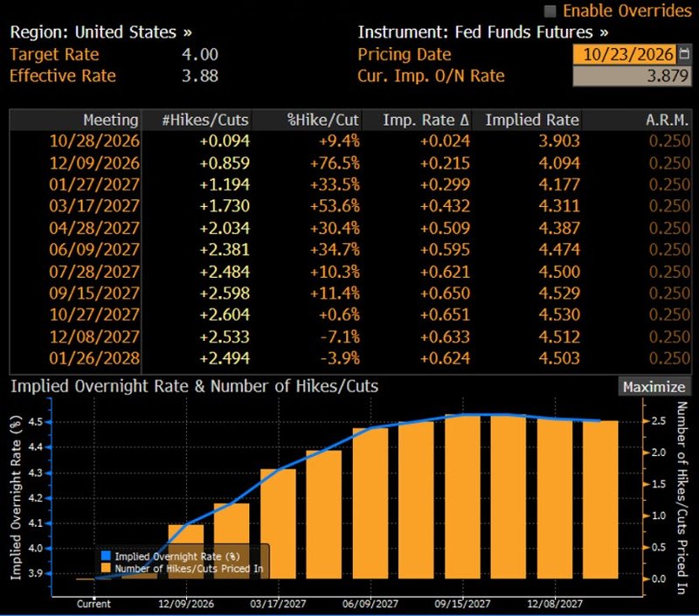
Task: Open the Instrument: Fed Funds Futures selector
Action: tap(483, 32)
